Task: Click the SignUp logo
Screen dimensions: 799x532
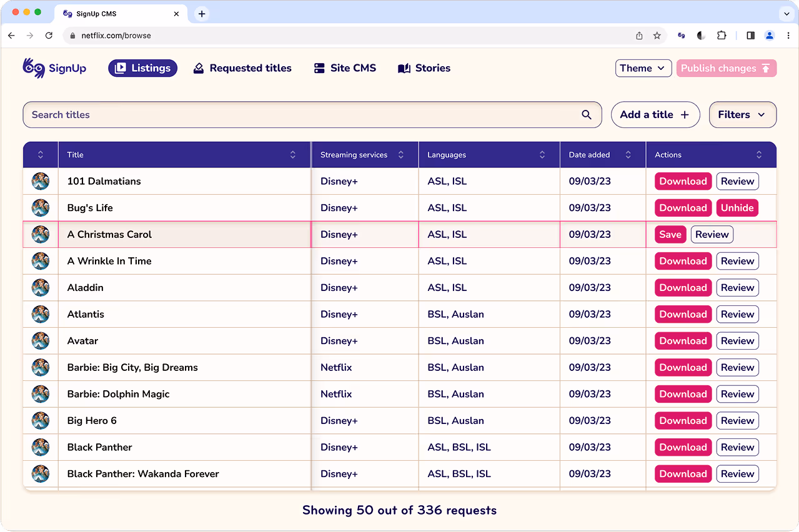Action: pos(54,68)
